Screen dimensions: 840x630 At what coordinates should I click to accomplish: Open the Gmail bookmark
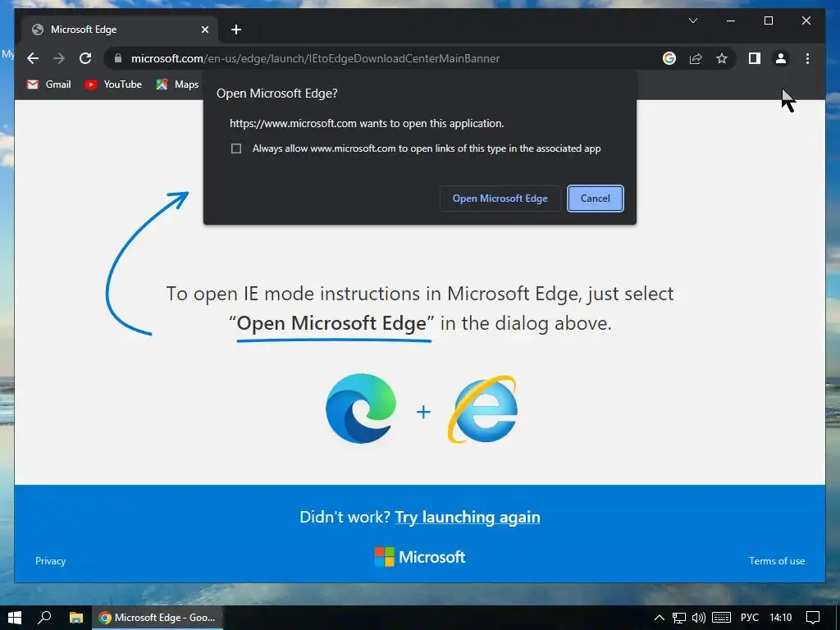click(48, 84)
